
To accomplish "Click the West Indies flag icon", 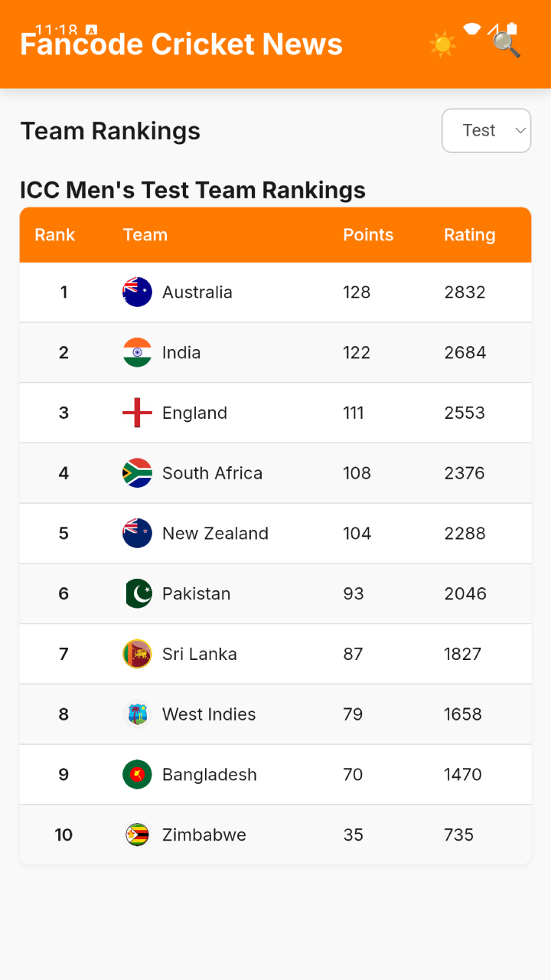I will [x=138, y=714].
